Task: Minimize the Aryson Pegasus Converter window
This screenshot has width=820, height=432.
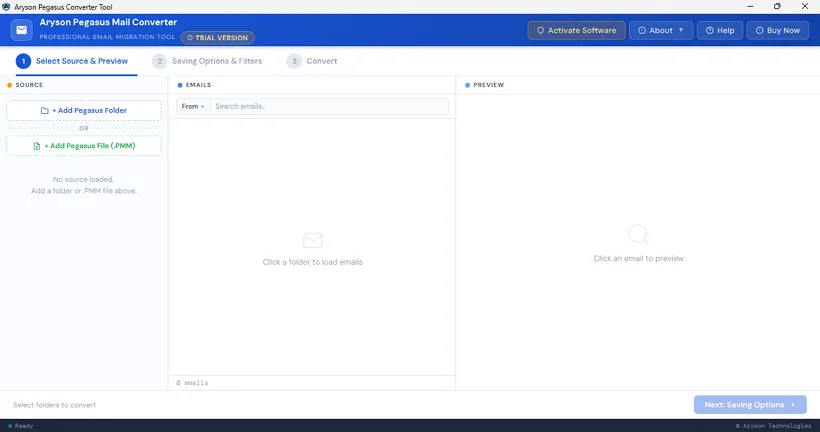Action: coord(750,7)
